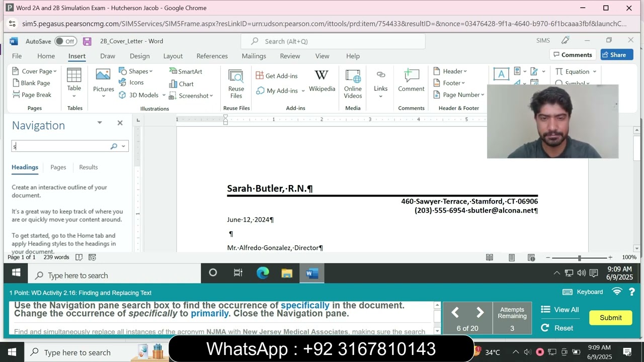
Task: Open the Table gallery
Action: coord(74,82)
